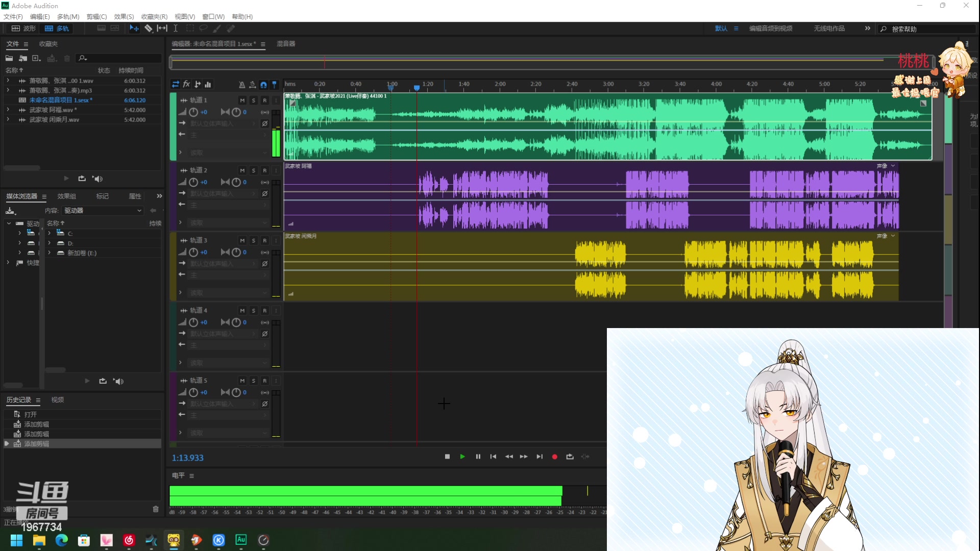Open the 文件(F) menu
Screen dimensions: 980x551
coord(13,17)
